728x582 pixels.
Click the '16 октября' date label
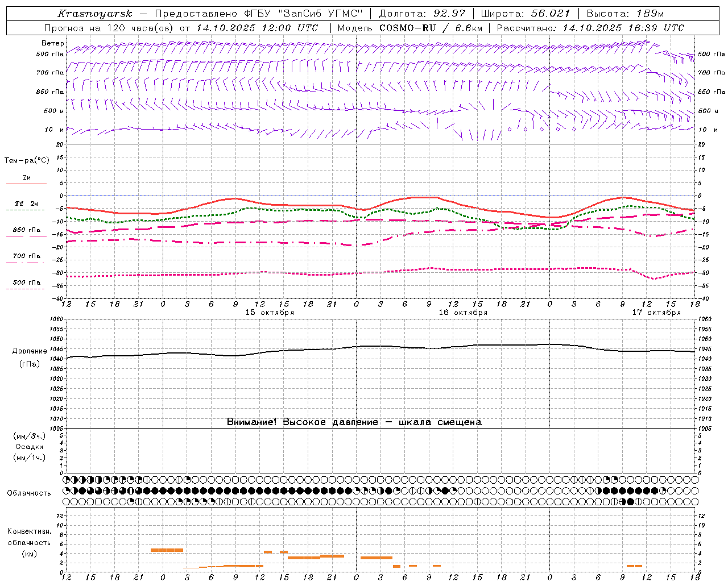463,313
